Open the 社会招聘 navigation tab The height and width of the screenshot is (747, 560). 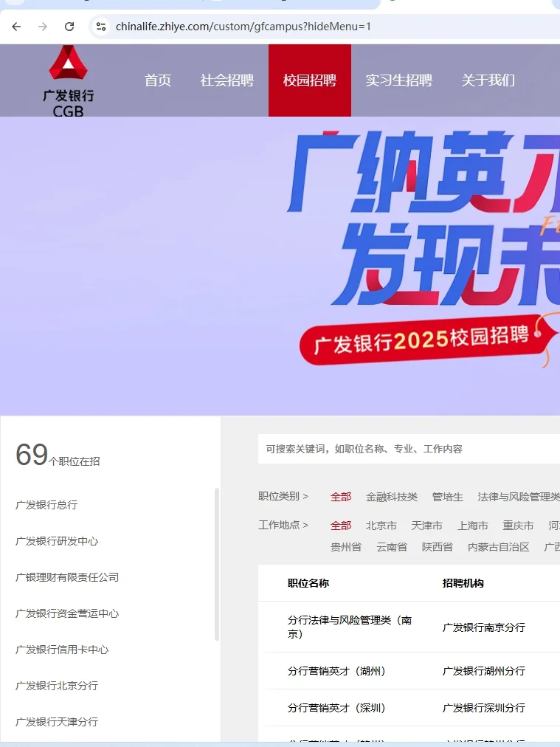[227, 80]
